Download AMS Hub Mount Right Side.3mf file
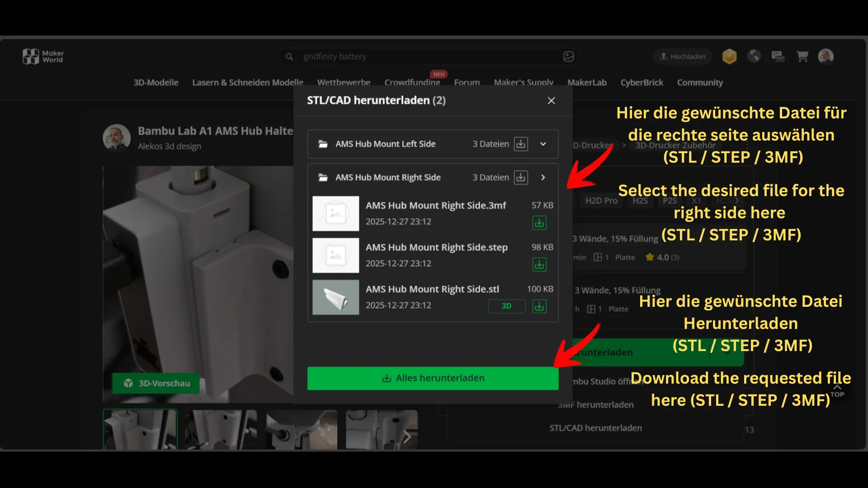The width and height of the screenshot is (868, 488). pos(539,223)
